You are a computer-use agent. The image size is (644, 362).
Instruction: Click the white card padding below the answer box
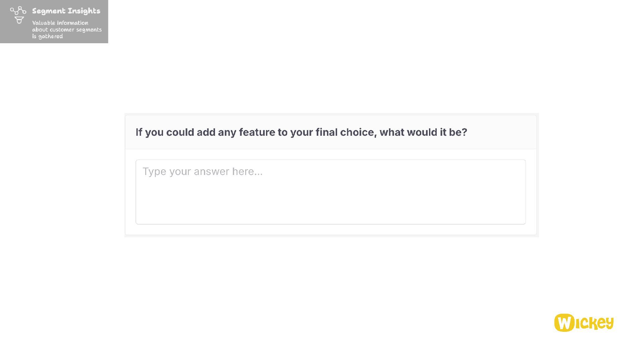pyautogui.click(x=330, y=230)
